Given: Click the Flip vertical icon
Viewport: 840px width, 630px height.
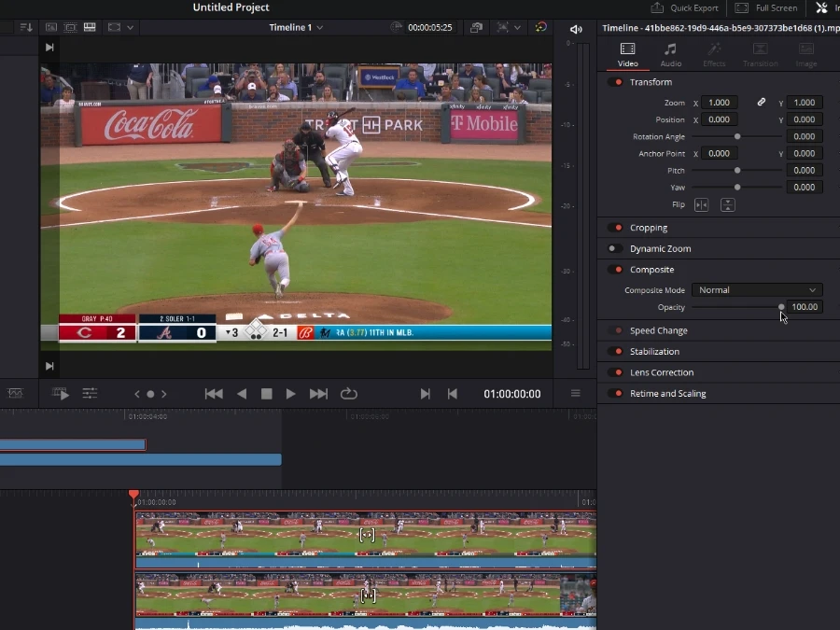Looking at the screenshot, I should pyautogui.click(x=727, y=204).
